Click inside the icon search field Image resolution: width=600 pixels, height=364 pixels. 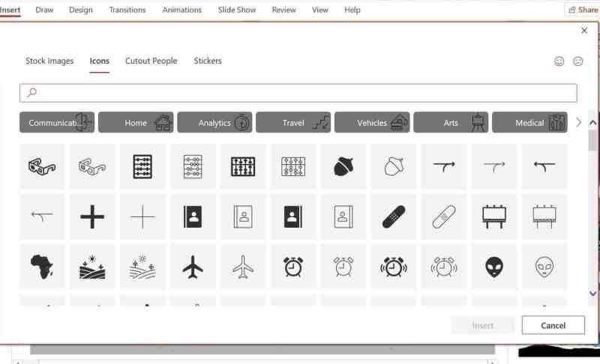[298, 93]
